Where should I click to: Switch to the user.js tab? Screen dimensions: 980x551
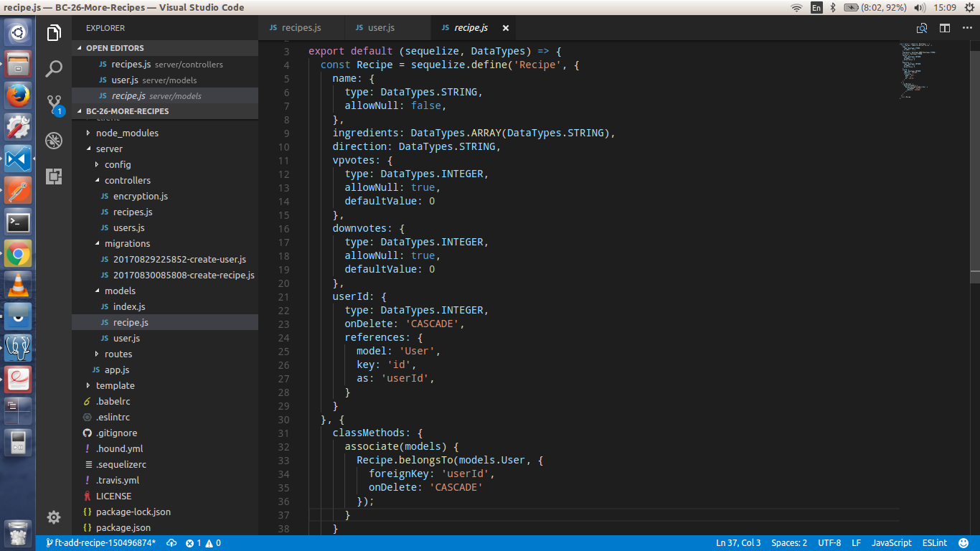(x=381, y=28)
